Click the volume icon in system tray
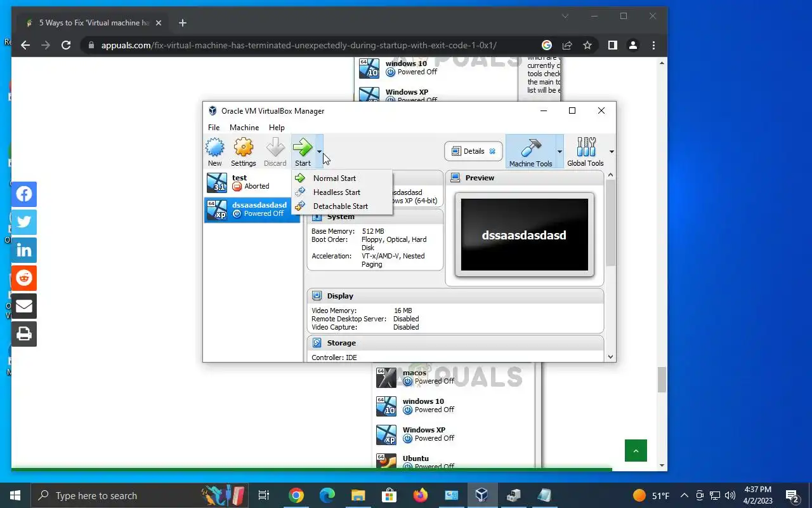This screenshot has height=508, width=812. click(730, 495)
